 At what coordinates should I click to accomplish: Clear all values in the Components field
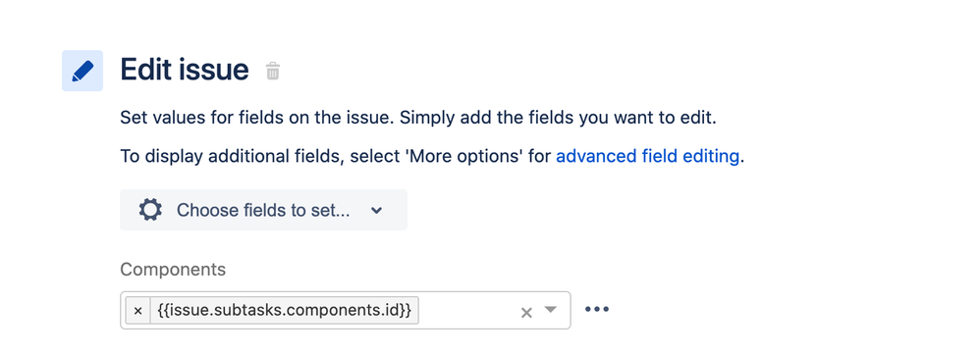click(526, 312)
